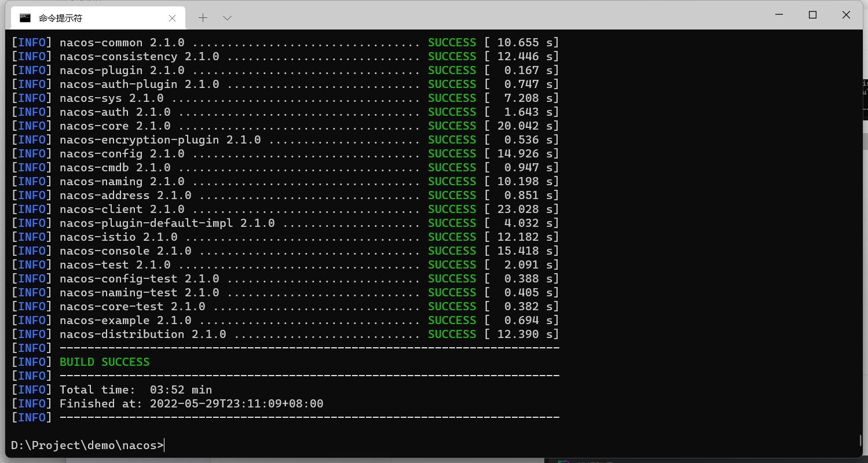
Task: Click the nacos-distribution 2.1.0 line
Action: (285, 334)
